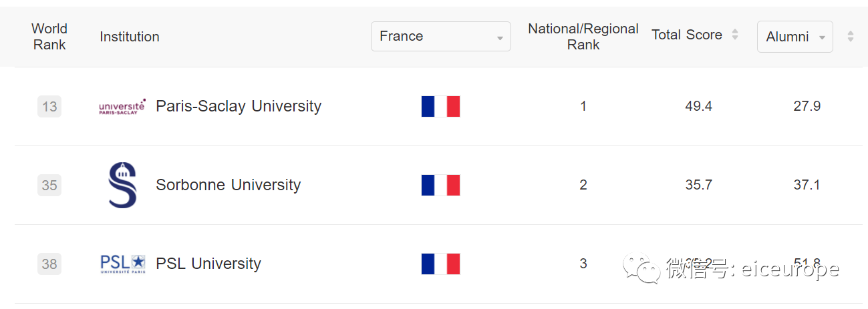Click the PSL University logo
Image resolution: width=868 pixels, height=309 pixels.
122,264
